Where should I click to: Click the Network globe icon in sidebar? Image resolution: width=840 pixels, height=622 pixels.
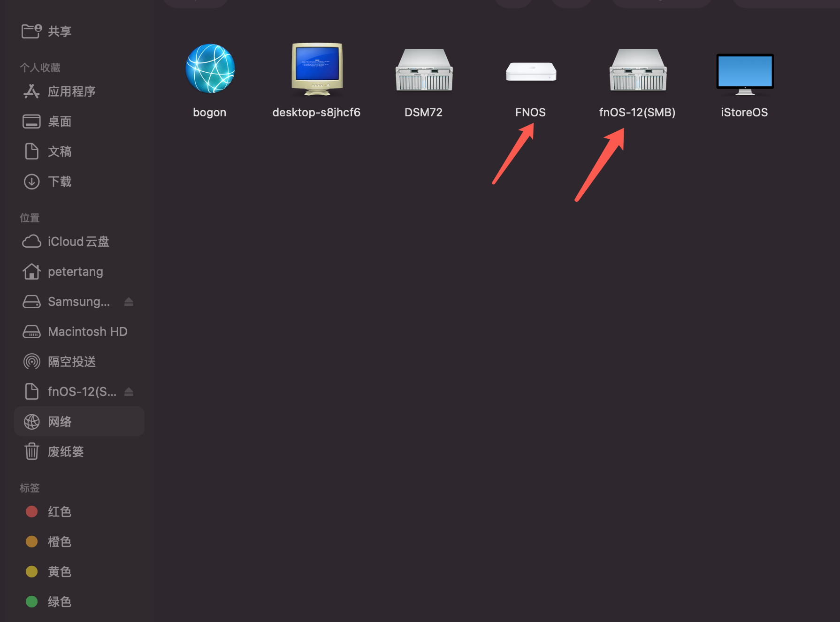tap(31, 422)
